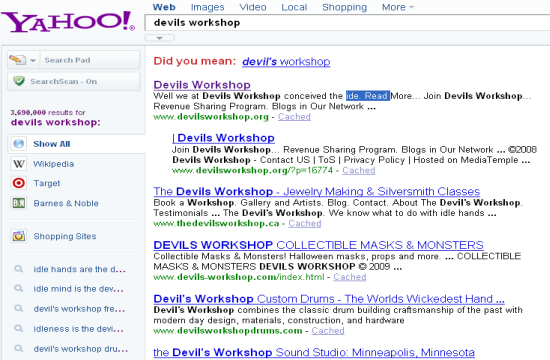550x360 pixels.
Task: Filter results by Target
Action: [47, 183]
